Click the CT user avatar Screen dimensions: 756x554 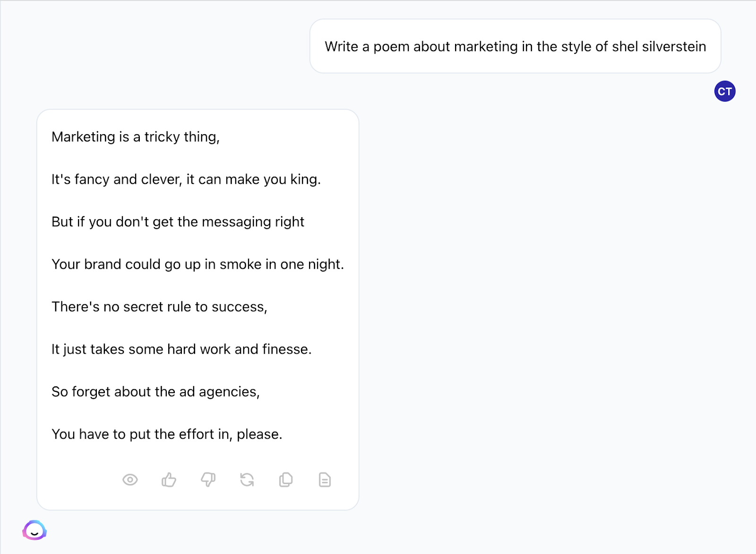pos(724,91)
